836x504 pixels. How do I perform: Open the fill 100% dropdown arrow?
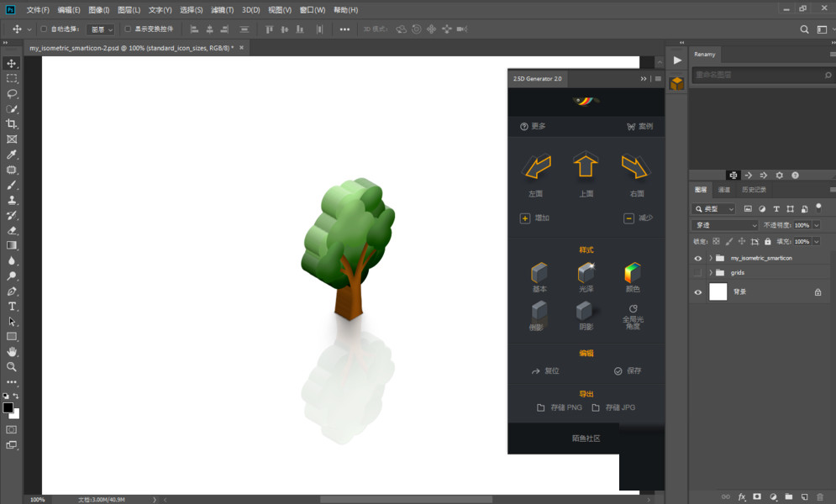pyautogui.click(x=816, y=241)
